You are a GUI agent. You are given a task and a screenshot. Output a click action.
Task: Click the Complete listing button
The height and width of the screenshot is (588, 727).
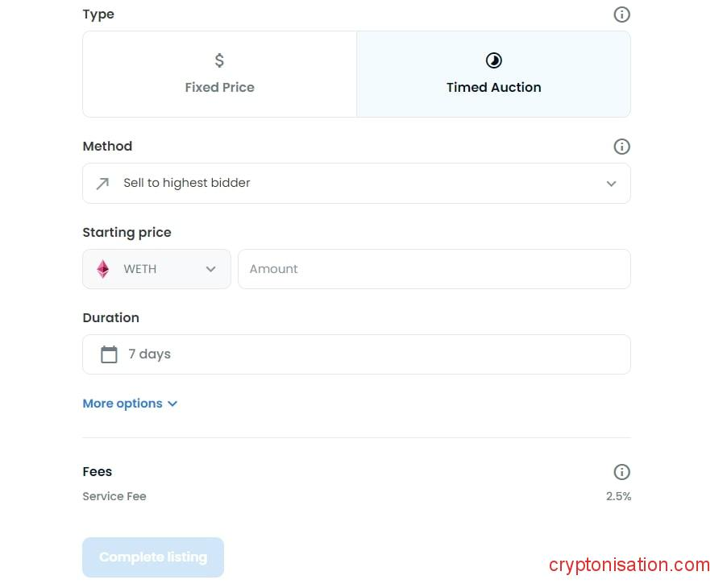(153, 557)
